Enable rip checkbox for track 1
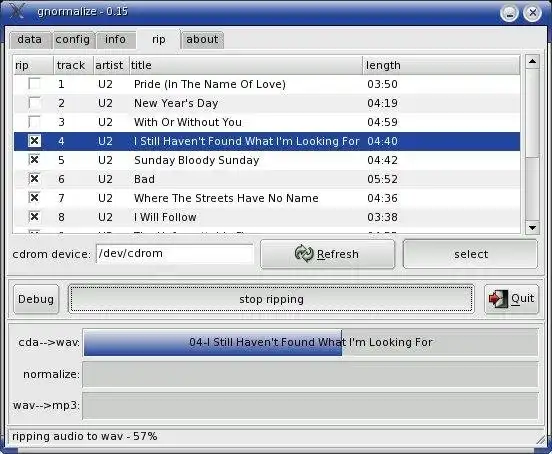 click(x=34, y=84)
